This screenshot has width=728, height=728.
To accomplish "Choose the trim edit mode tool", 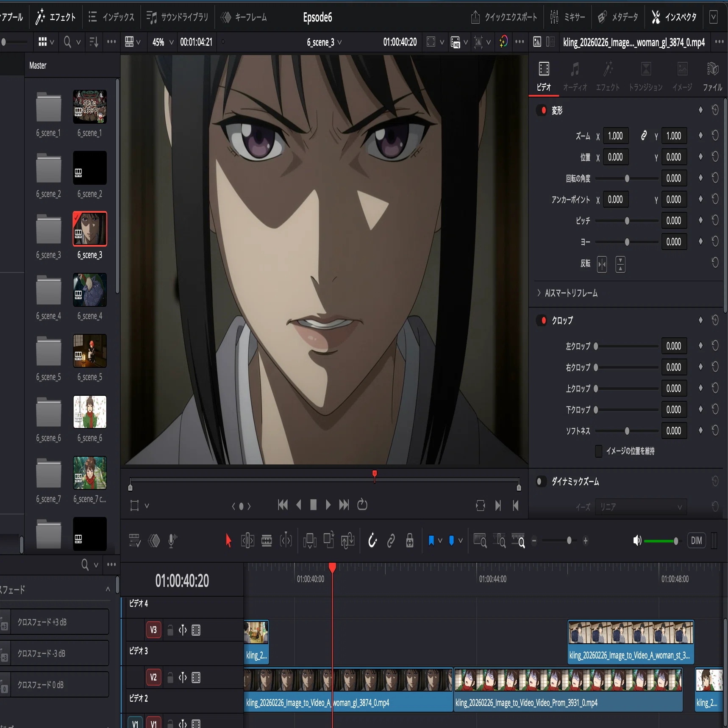I will [x=247, y=541].
